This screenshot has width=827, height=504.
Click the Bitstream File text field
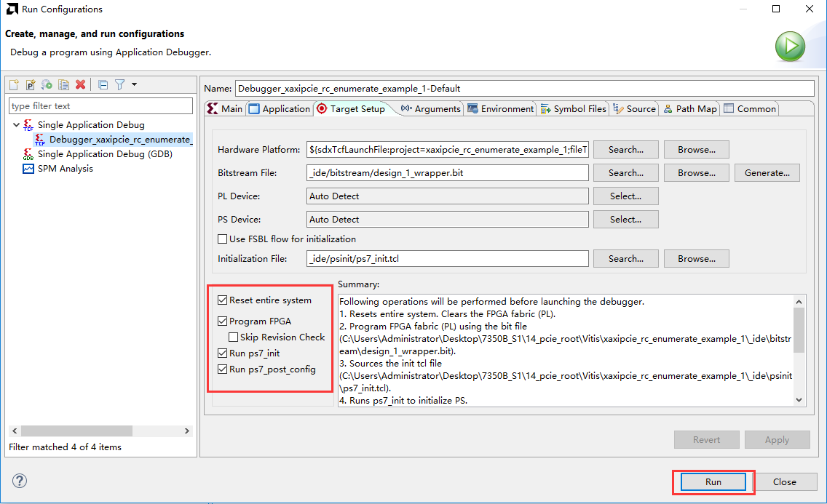[x=447, y=173]
